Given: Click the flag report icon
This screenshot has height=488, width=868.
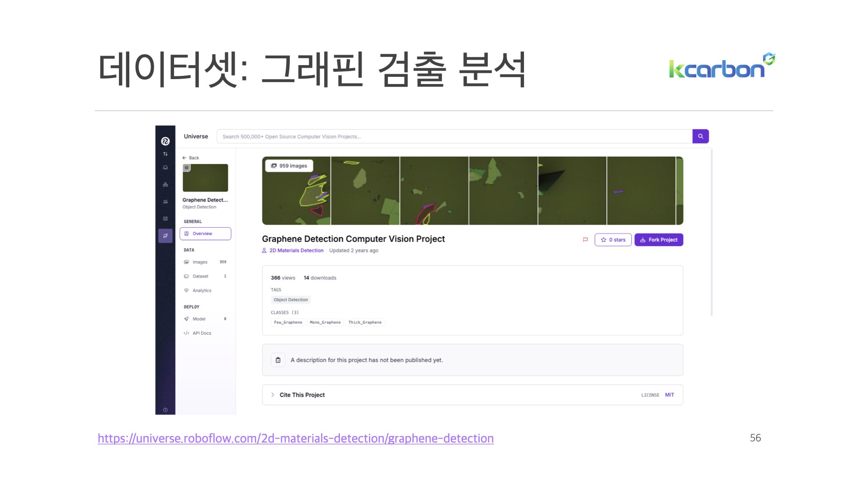Looking at the screenshot, I should tap(585, 240).
